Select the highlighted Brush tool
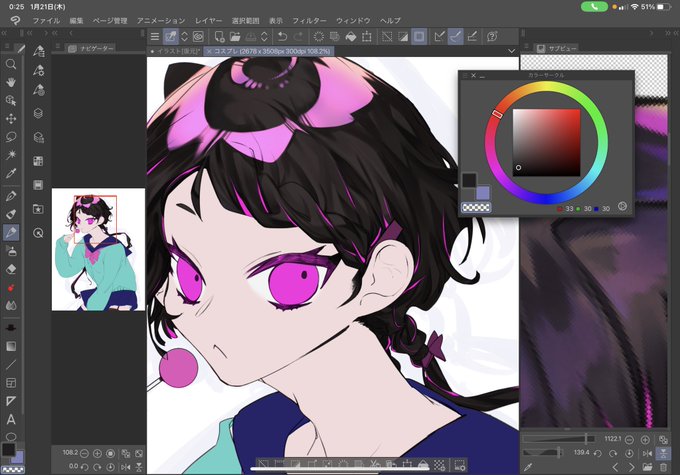Screen dimensions: 680x475 11,232
